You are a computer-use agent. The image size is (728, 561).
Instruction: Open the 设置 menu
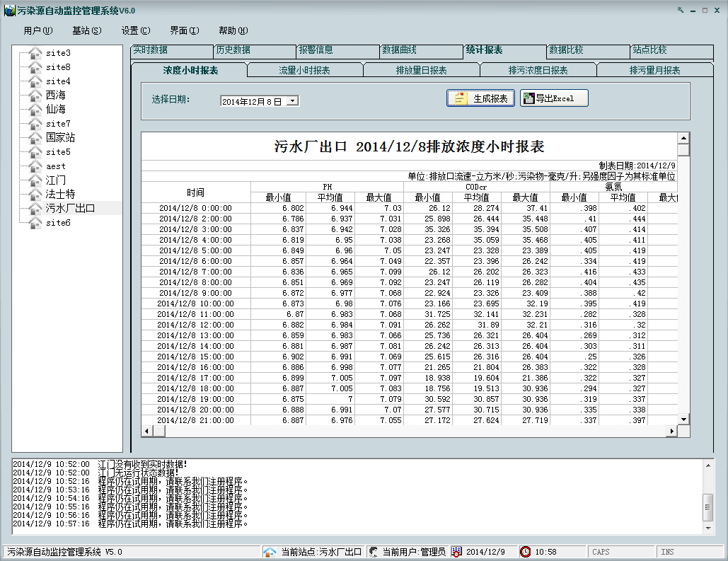tap(135, 30)
